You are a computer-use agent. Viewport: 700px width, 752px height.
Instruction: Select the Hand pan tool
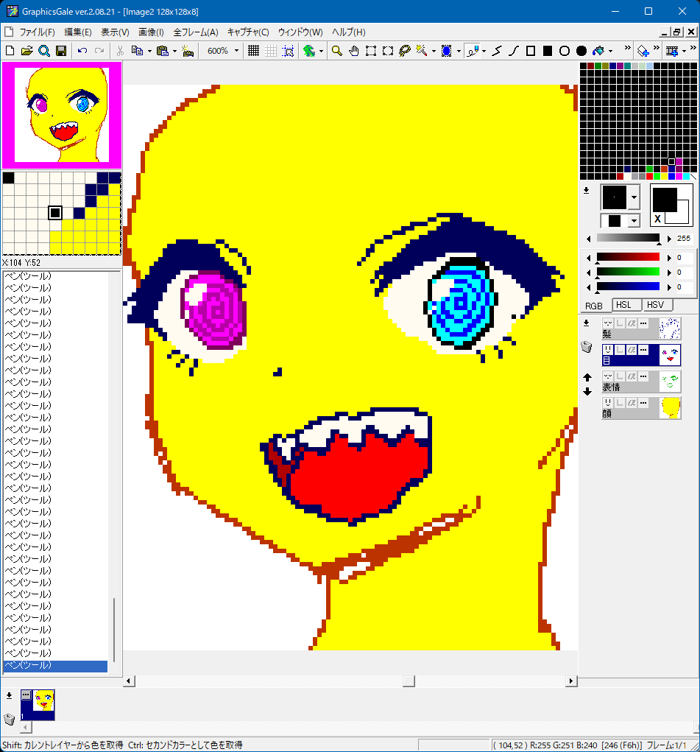tap(354, 50)
